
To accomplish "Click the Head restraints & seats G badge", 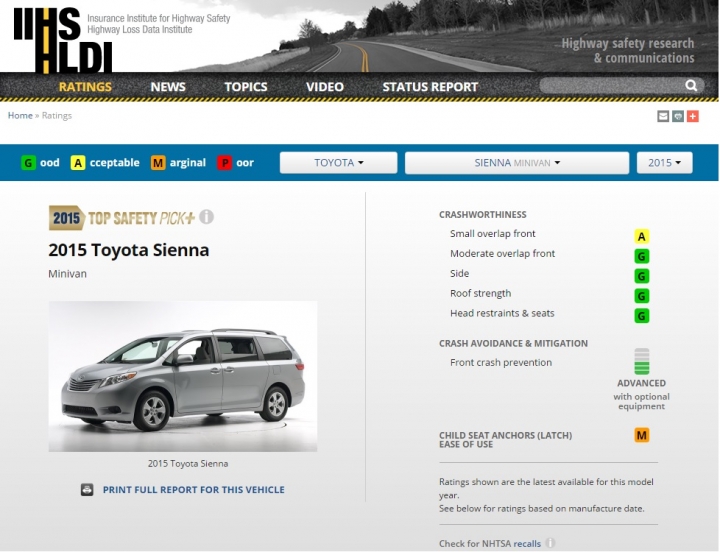I will 641,316.
